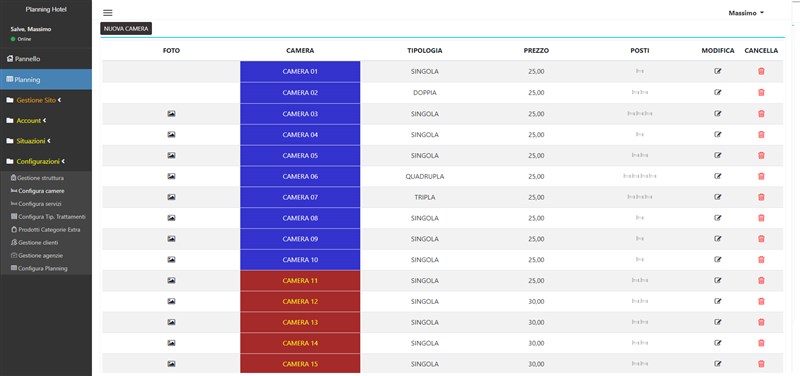Click the NUOVA CAMERA button

click(x=126, y=29)
